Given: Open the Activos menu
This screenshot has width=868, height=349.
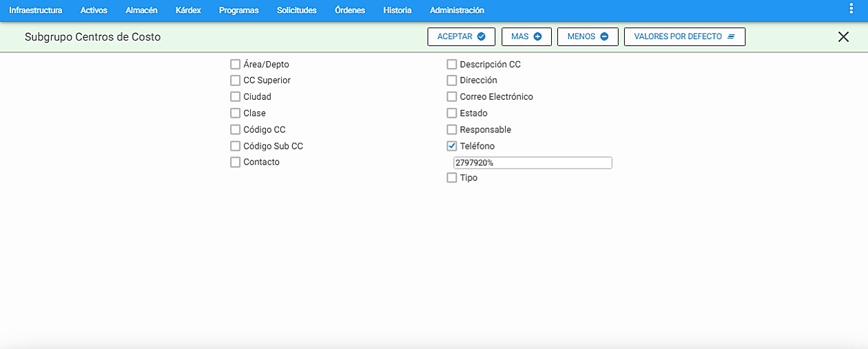Looking at the screenshot, I should coord(94,10).
